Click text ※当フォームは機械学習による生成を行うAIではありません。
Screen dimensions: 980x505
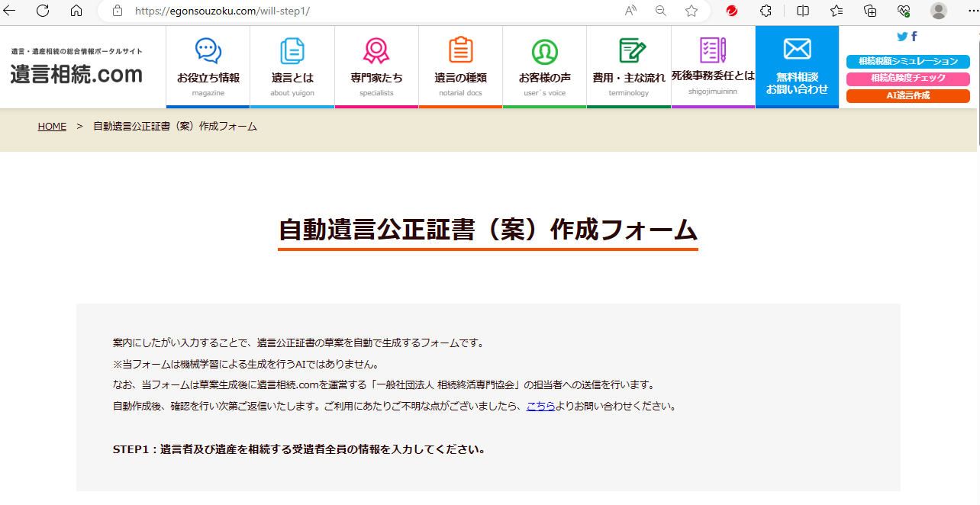(246, 364)
